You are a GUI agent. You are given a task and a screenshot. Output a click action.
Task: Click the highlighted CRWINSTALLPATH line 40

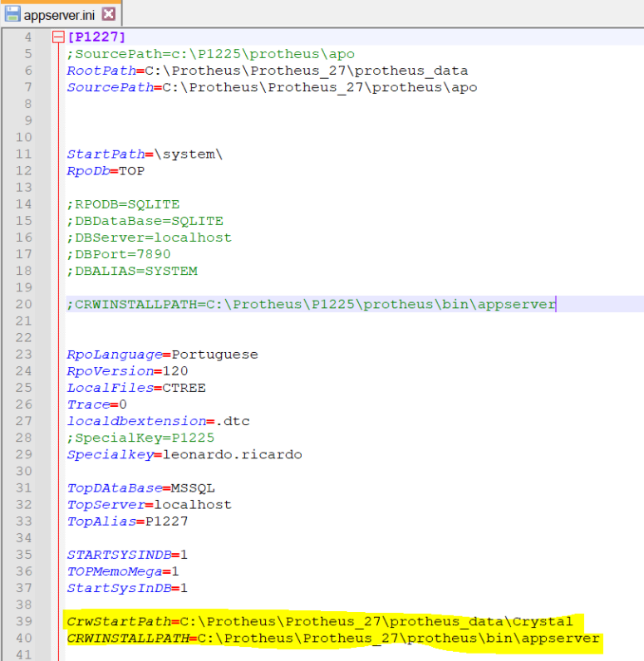pyautogui.click(x=333, y=638)
